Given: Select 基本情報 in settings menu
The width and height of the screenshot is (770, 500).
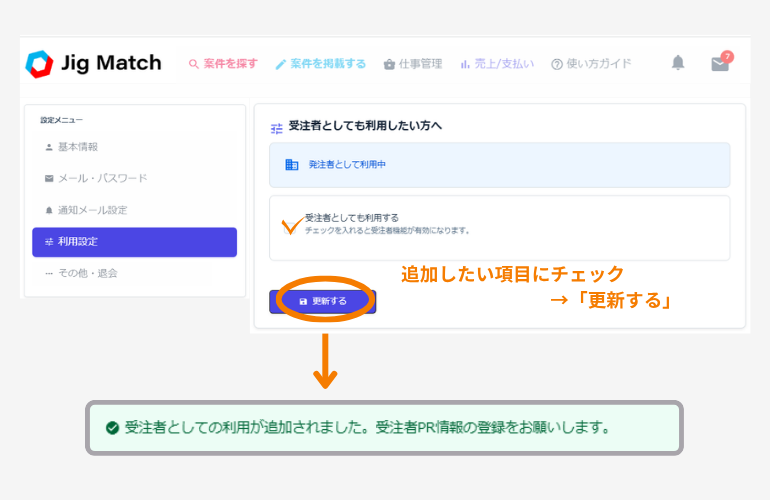Looking at the screenshot, I should point(135,147).
